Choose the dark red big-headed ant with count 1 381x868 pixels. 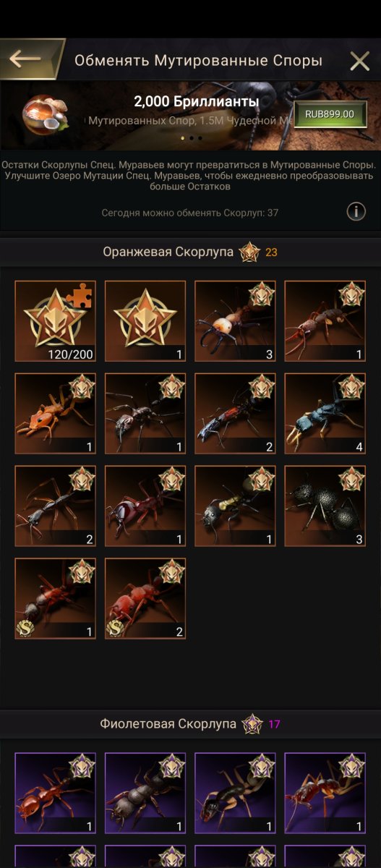(x=145, y=506)
